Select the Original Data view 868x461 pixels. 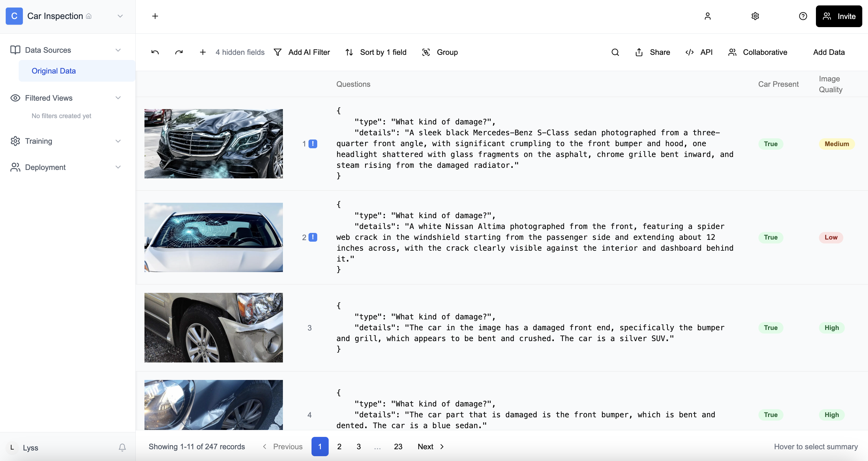click(54, 71)
